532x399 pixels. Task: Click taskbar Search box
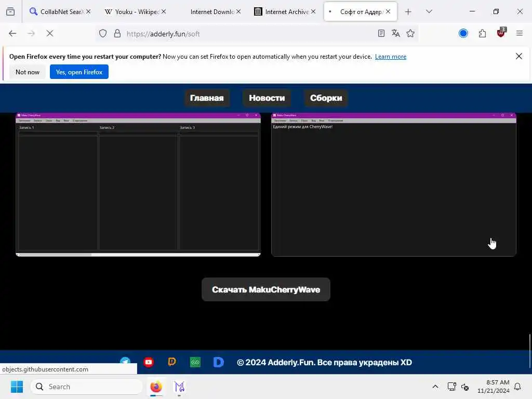[x=87, y=387]
